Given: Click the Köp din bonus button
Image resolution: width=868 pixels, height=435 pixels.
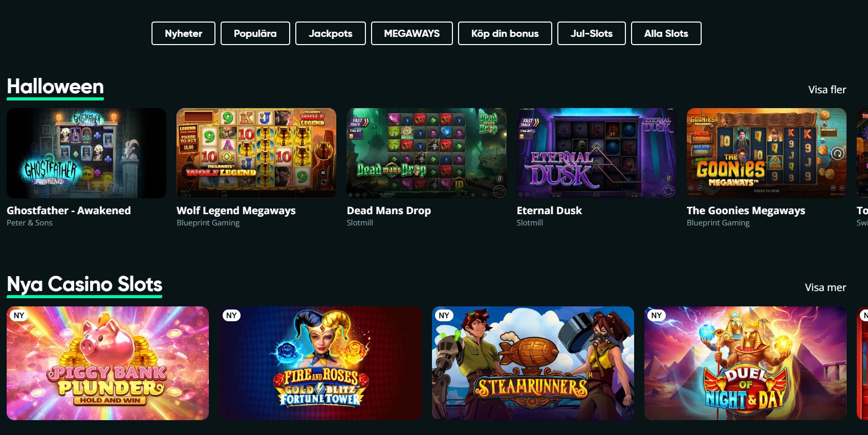Looking at the screenshot, I should tap(505, 33).
